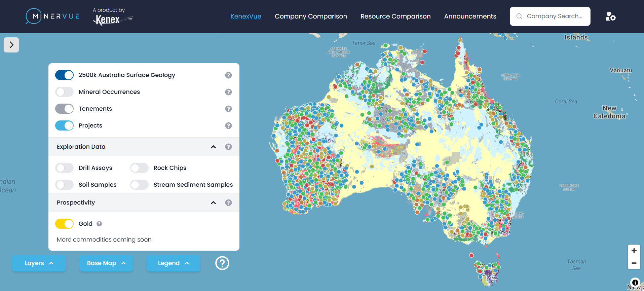The width and height of the screenshot is (644, 291).
Task: Click the KenexVue link
Action: [245, 16]
